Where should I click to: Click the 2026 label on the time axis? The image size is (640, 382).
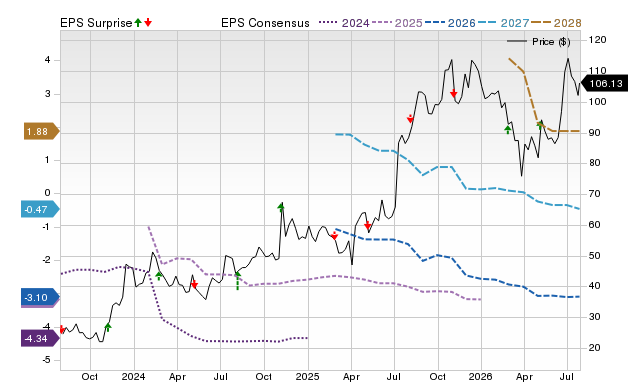[481, 376]
